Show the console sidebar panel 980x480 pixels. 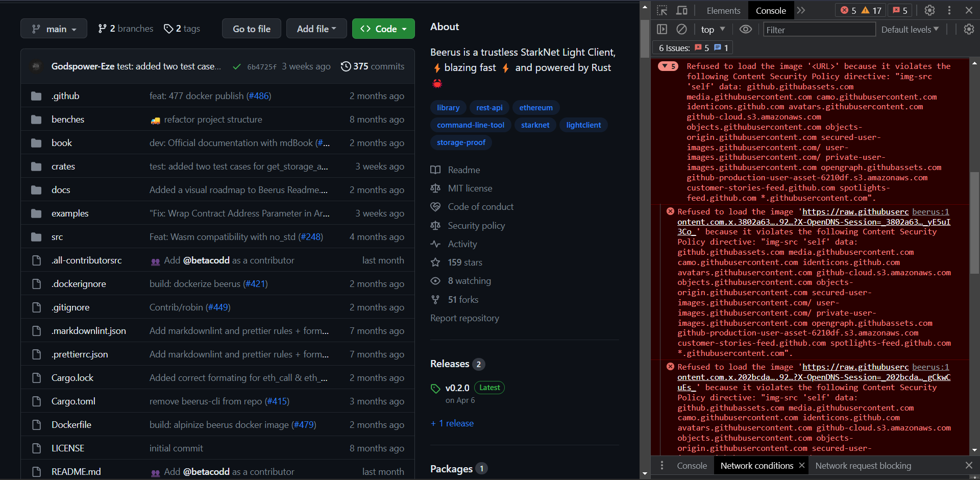coord(662,29)
